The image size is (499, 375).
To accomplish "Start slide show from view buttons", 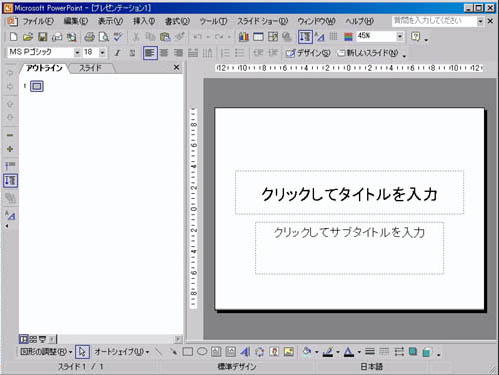I will pos(43,339).
